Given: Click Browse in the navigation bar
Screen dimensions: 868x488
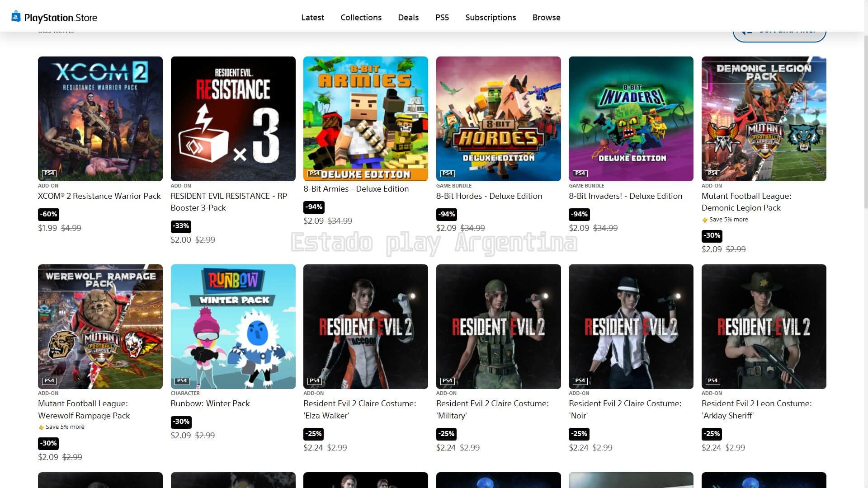Looking at the screenshot, I should [546, 18].
